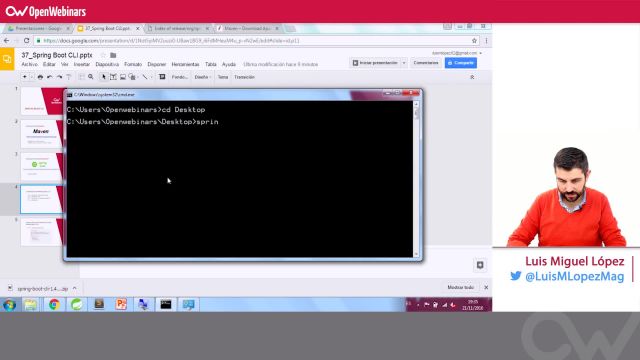Screen dimensions: 640x360
Task: Insert an image with the image icon
Action: [x=122, y=77]
